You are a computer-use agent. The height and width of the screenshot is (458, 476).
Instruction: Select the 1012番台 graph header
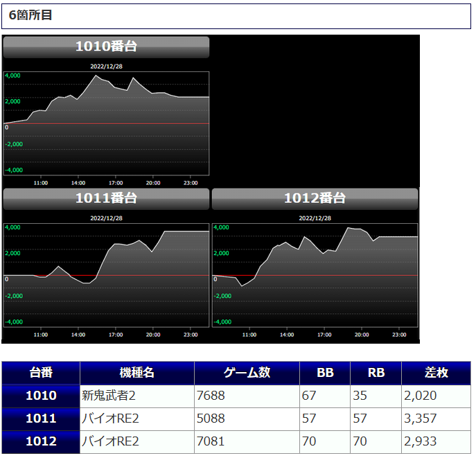[315, 199]
